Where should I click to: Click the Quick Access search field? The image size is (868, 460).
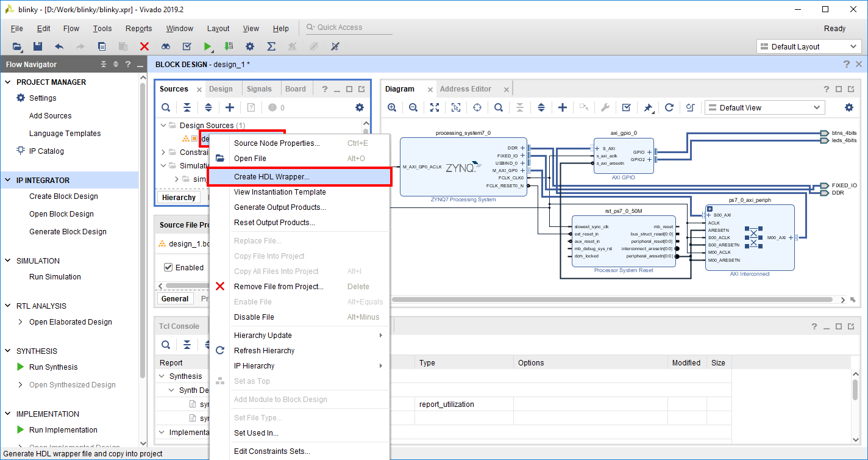(349, 27)
